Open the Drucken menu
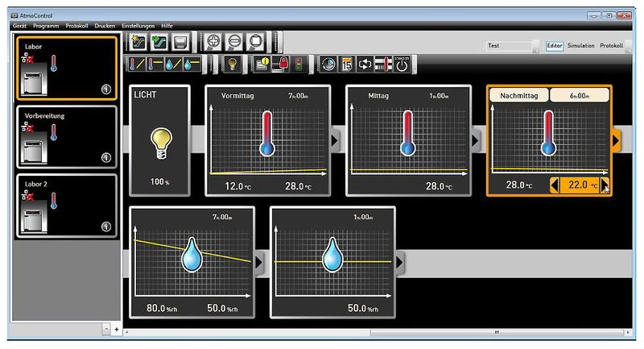644x349 pixels. [x=105, y=26]
